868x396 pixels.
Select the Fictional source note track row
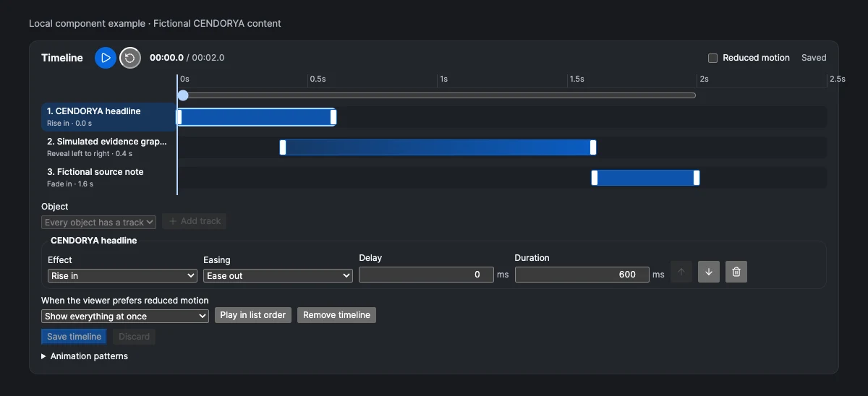coord(109,178)
